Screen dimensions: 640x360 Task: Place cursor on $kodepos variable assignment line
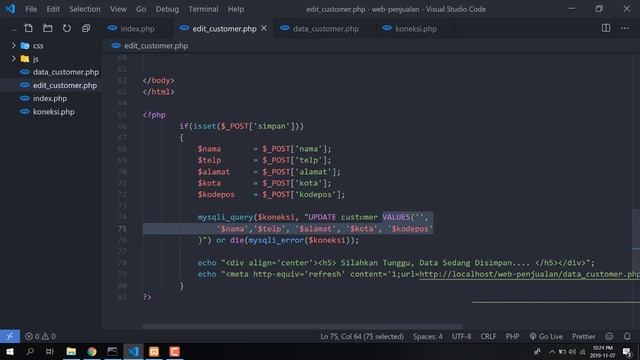(271, 194)
